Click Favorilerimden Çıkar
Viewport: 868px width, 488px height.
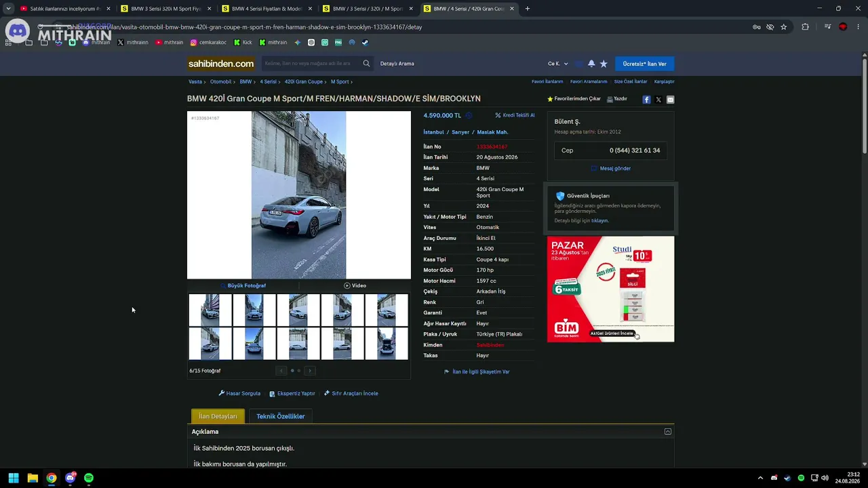pos(574,99)
